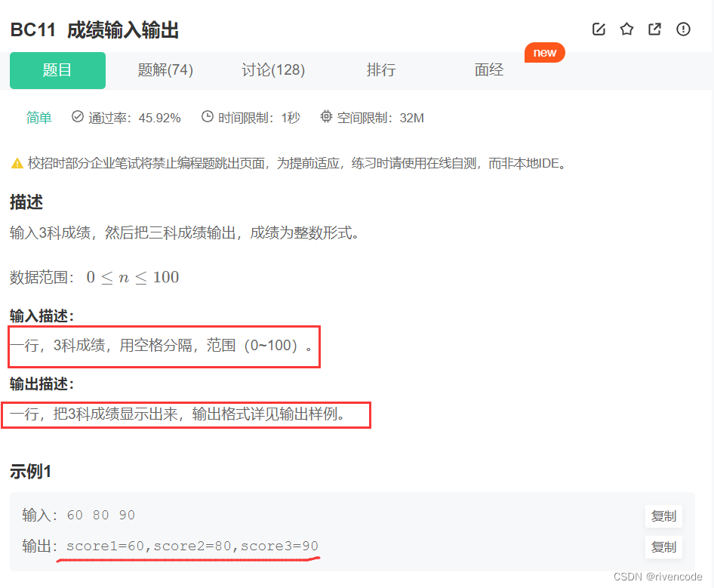This screenshot has height=588, width=714.
Task: Copy the sample input 60 80 90
Action: [663, 516]
